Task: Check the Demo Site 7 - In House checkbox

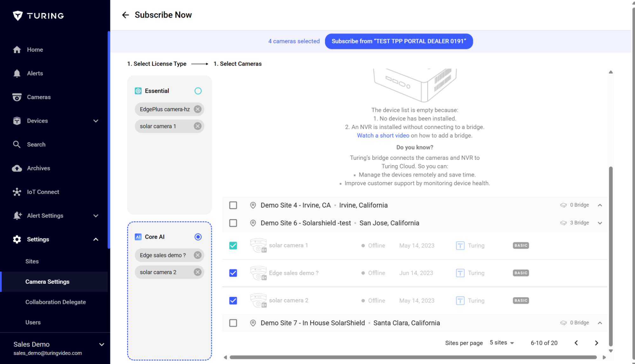Action: pos(233,323)
